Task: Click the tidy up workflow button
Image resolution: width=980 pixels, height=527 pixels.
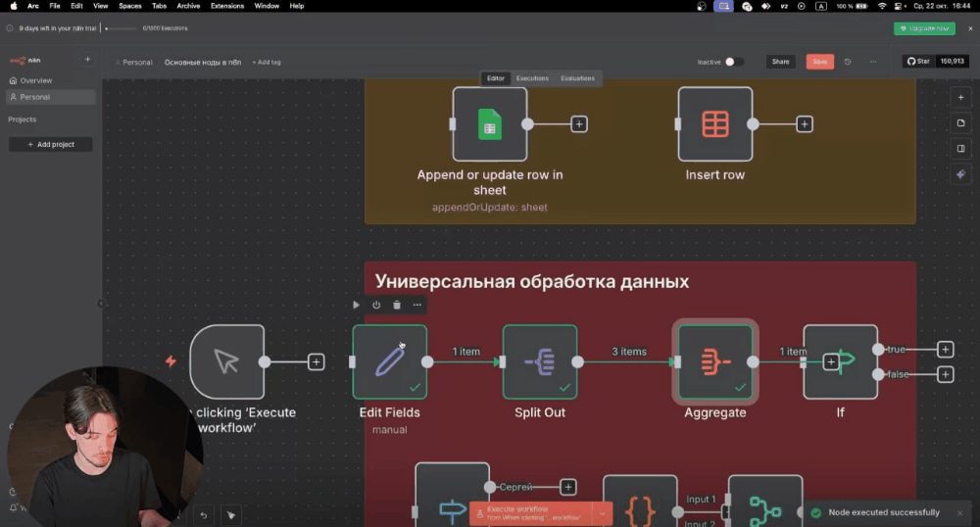Action: coord(231,515)
